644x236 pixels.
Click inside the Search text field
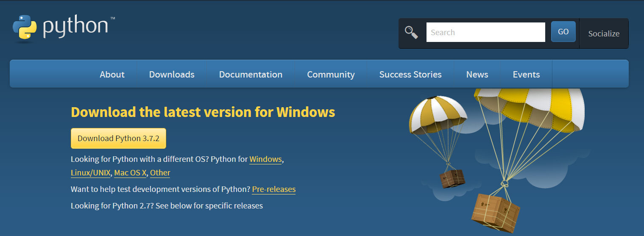pos(485,32)
